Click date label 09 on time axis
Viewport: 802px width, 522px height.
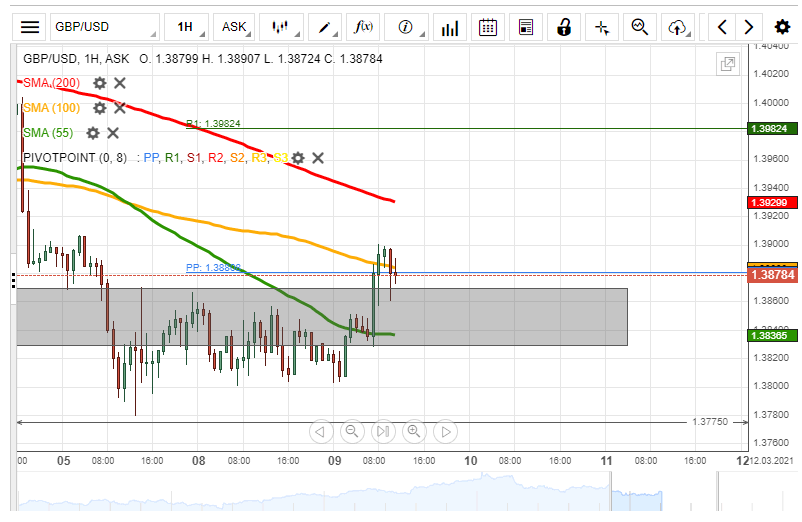pyautogui.click(x=335, y=461)
